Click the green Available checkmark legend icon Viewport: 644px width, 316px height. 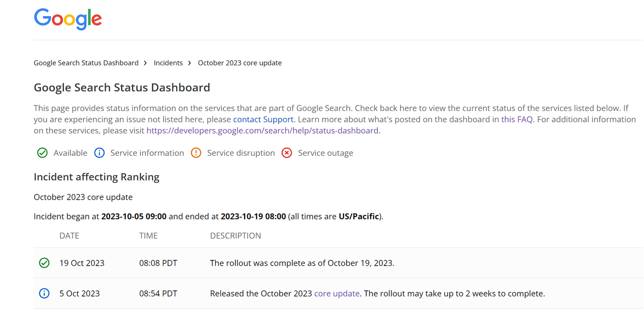pos(42,153)
